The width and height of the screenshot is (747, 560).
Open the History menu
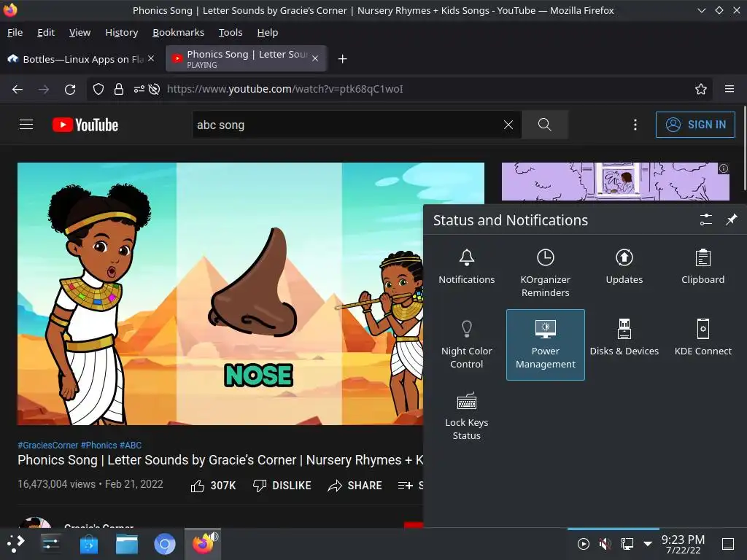coord(122,32)
